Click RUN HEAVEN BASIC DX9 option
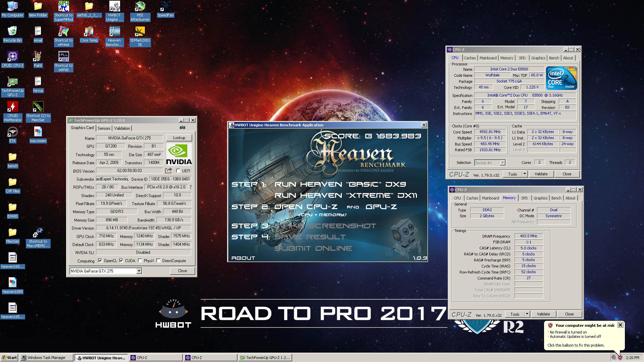Image resolution: width=644 pixels, height=362 pixels. point(340,184)
